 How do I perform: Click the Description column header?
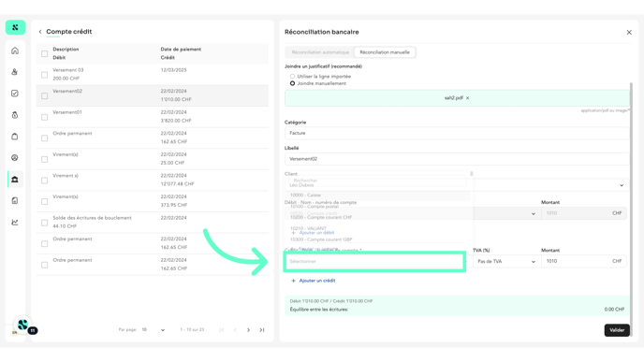click(66, 50)
